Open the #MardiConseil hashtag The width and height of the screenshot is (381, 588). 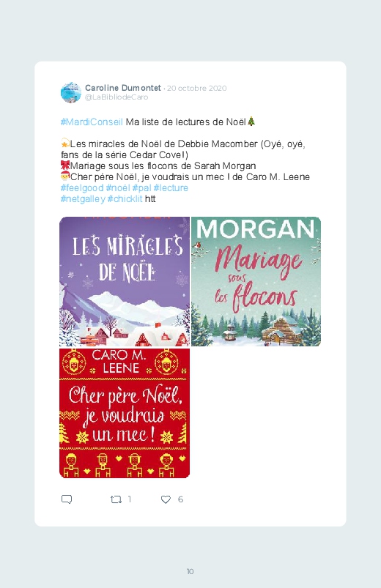92,122
